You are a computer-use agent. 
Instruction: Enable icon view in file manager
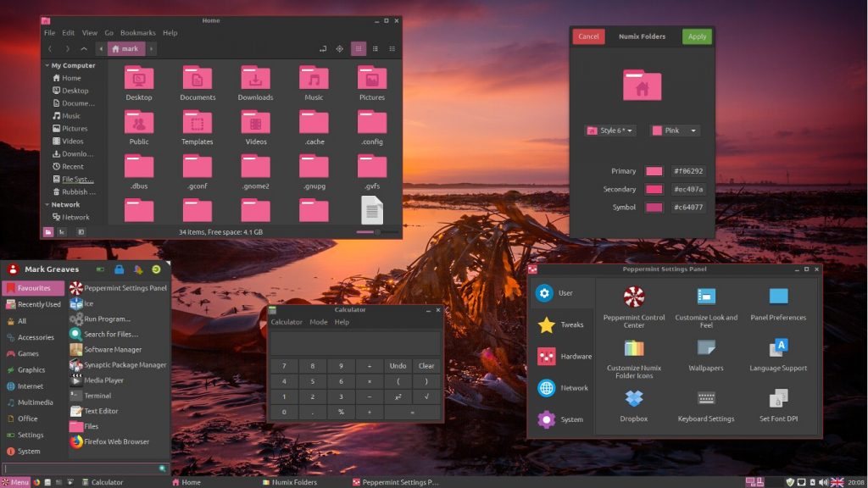pos(357,48)
